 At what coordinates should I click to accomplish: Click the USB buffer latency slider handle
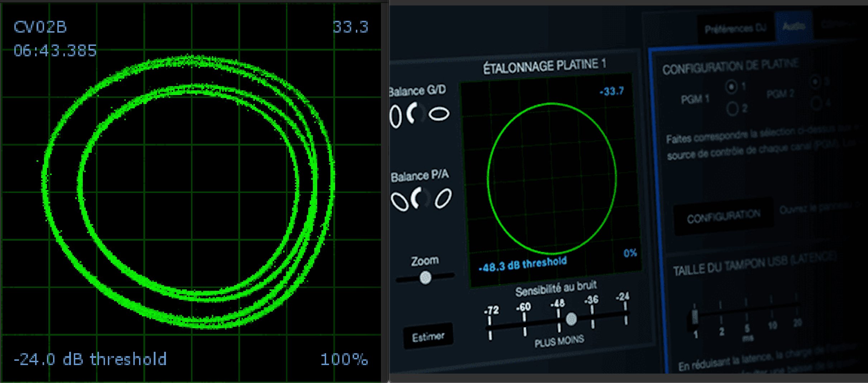[x=695, y=317]
